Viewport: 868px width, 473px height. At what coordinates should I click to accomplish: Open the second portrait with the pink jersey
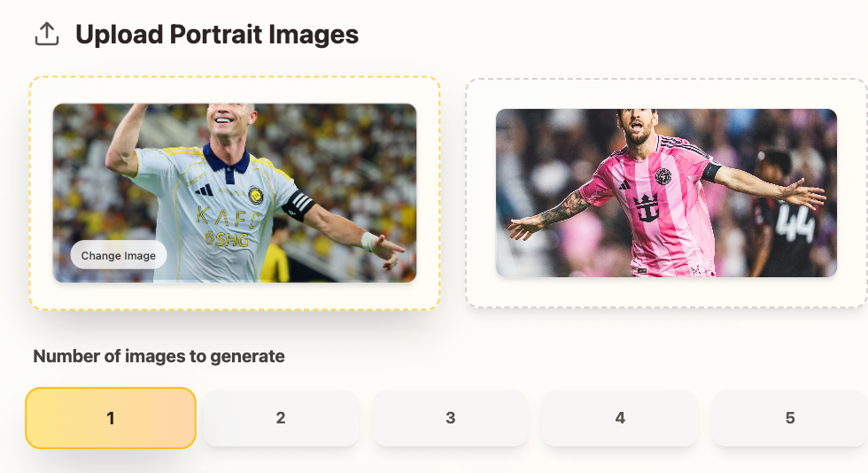pos(666,193)
